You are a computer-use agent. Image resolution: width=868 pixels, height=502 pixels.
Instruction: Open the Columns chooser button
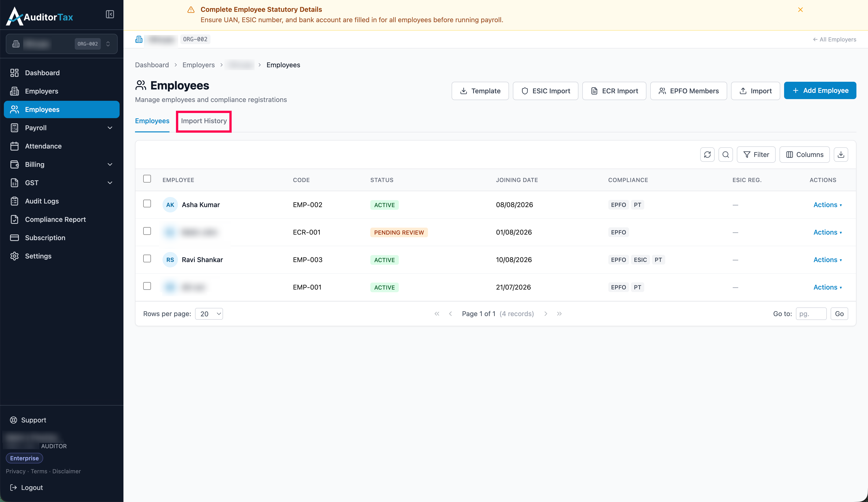pyautogui.click(x=804, y=154)
